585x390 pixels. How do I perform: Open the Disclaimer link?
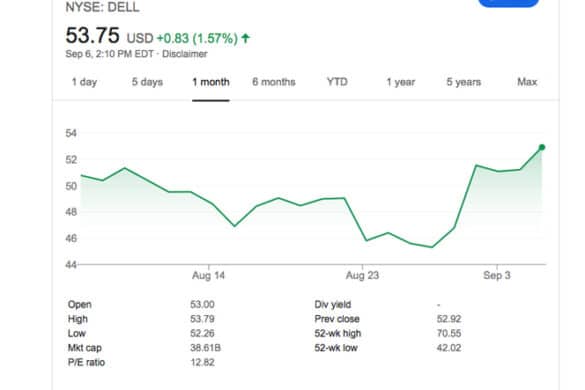pyautogui.click(x=185, y=54)
